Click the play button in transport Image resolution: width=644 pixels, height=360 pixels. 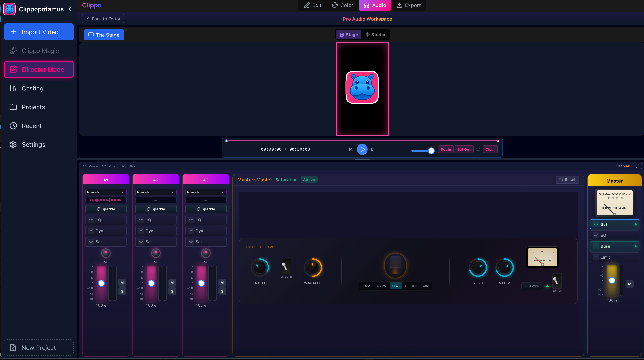pos(362,149)
